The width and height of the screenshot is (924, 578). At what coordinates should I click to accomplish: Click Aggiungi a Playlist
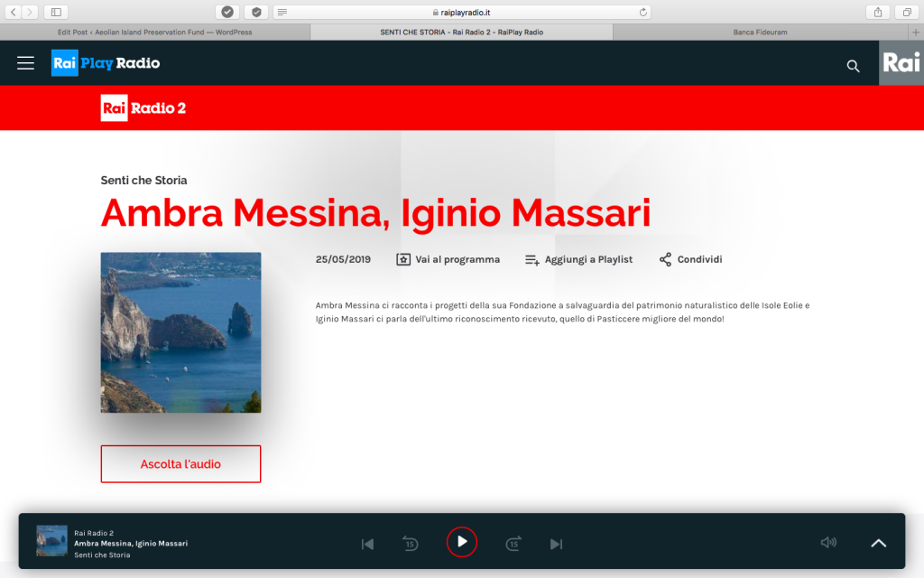coord(578,259)
